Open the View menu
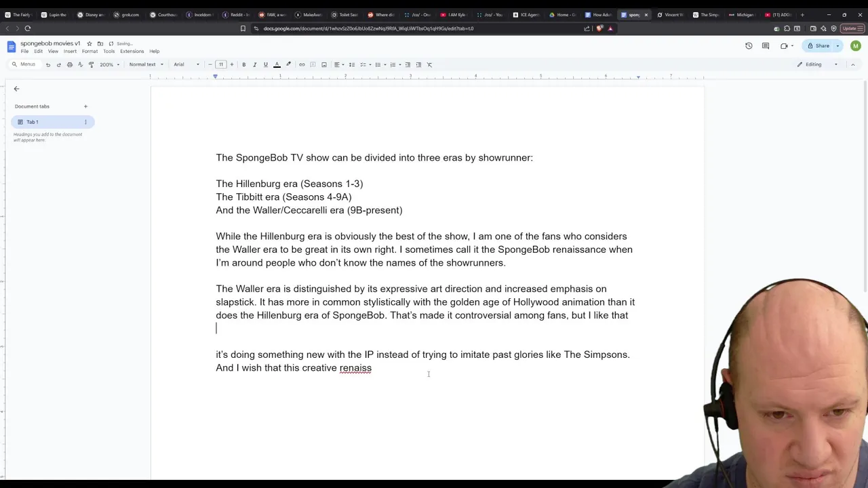Viewport: 868px width, 488px height. click(x=53, y=52)
